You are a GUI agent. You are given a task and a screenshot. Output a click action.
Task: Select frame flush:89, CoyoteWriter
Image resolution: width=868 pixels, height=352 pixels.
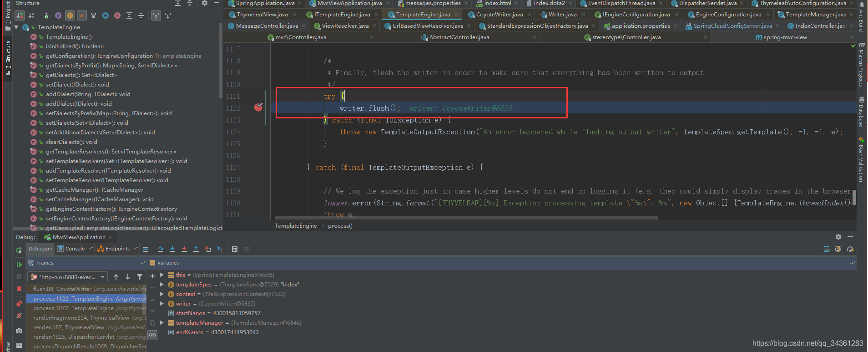(86, 289)
